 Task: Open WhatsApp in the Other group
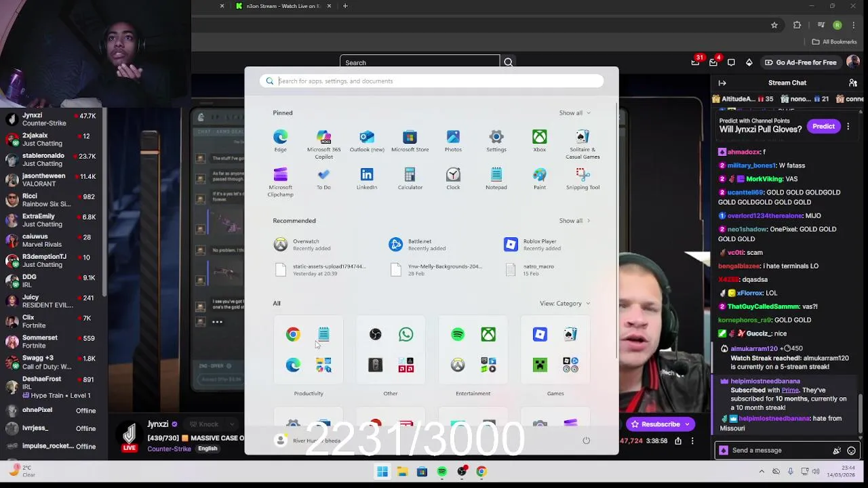coord(406,334)
